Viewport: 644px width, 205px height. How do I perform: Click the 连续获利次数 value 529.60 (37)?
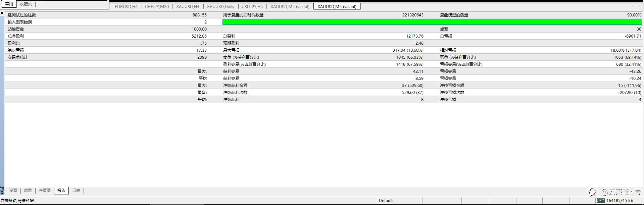413,93
